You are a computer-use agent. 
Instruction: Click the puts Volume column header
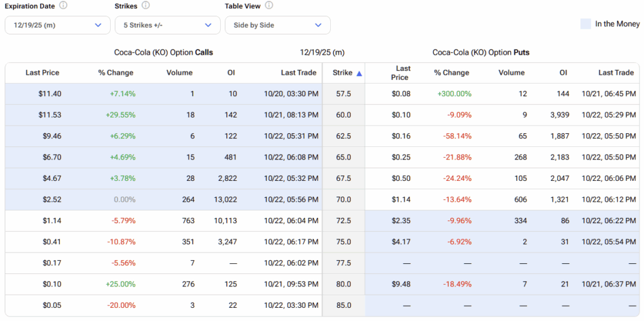click(511, 73)
